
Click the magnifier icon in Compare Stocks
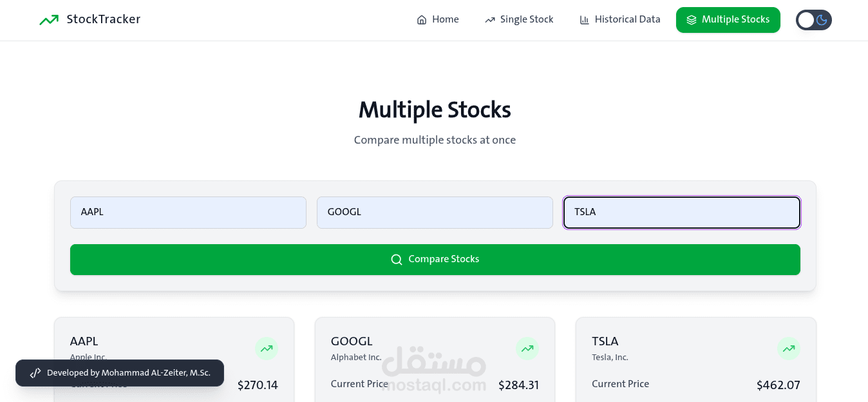(x=397, y=260)
